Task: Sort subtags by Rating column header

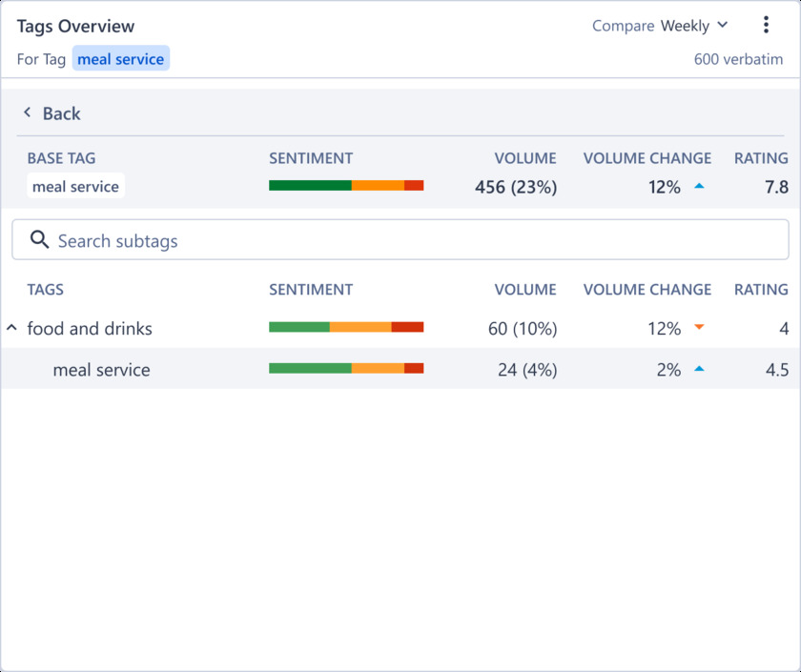Action: [760, 290]
